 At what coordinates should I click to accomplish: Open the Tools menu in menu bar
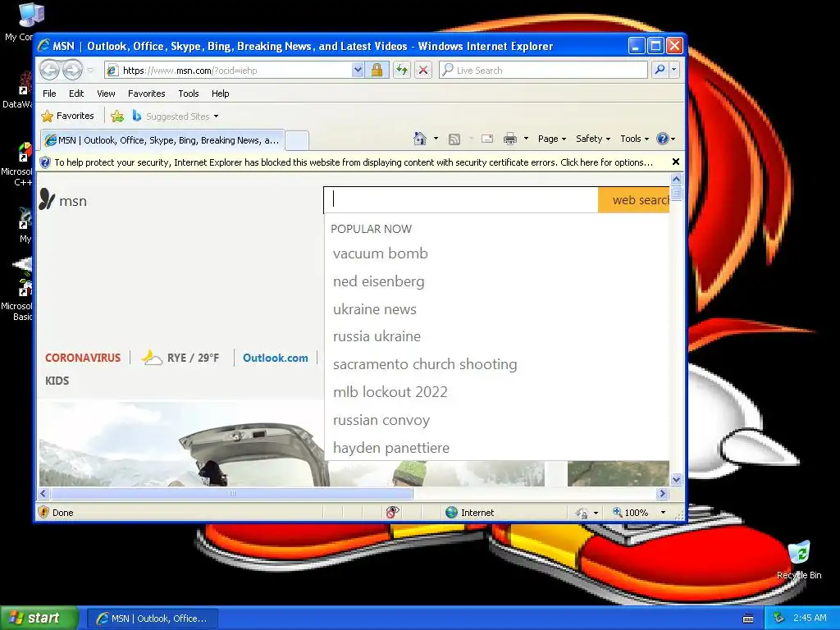point(189,94)
